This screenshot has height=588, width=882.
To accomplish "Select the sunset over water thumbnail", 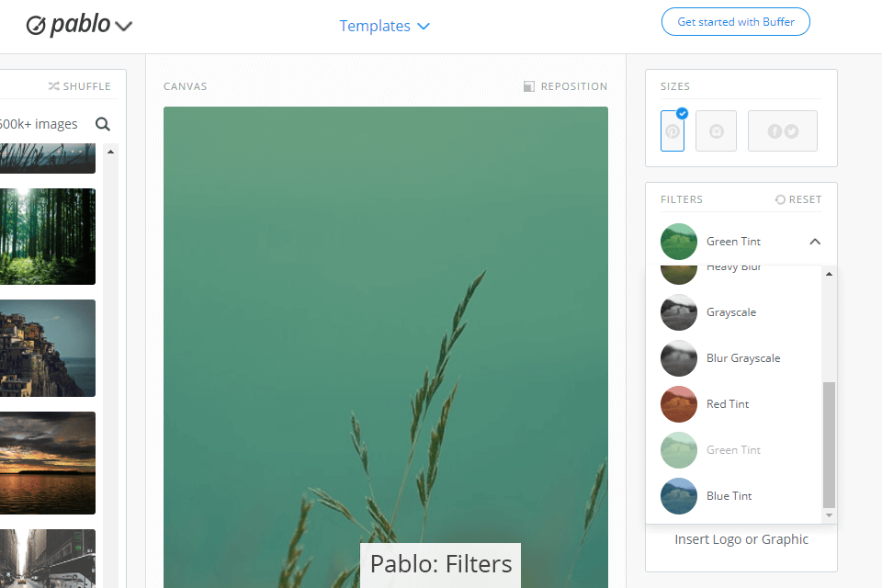I will click(47, 462).
